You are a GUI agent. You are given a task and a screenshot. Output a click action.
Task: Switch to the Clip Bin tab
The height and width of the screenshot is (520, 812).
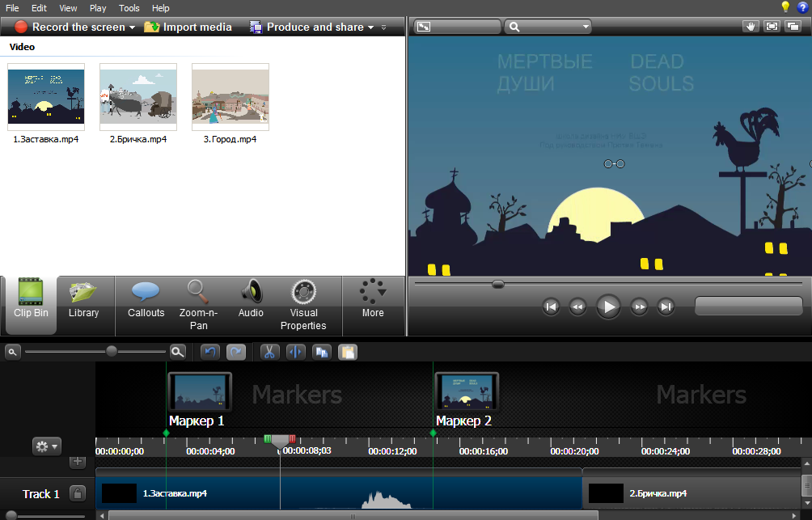(x=31, y=306)
